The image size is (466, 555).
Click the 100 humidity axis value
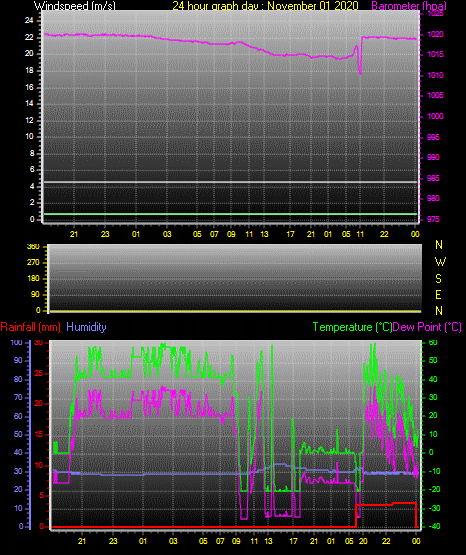(16, 343)
